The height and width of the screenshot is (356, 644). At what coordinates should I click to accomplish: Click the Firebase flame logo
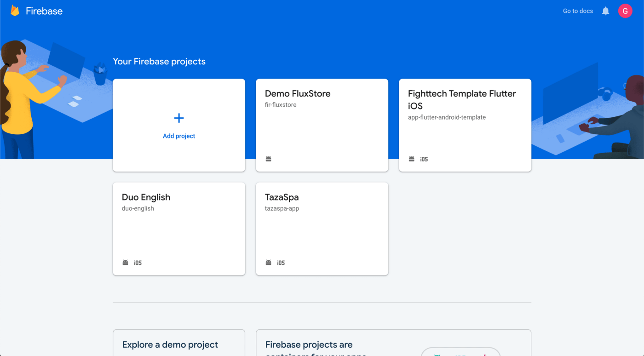[15, 11]
